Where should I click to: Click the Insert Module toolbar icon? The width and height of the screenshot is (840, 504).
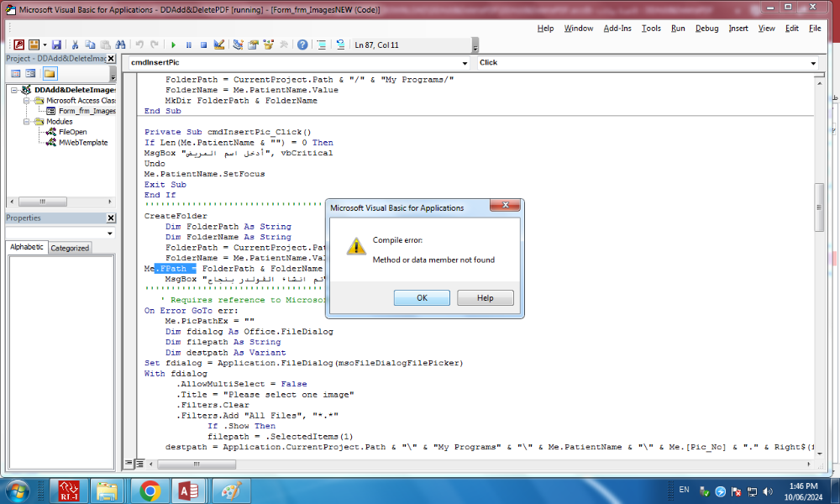click(34, 45)
